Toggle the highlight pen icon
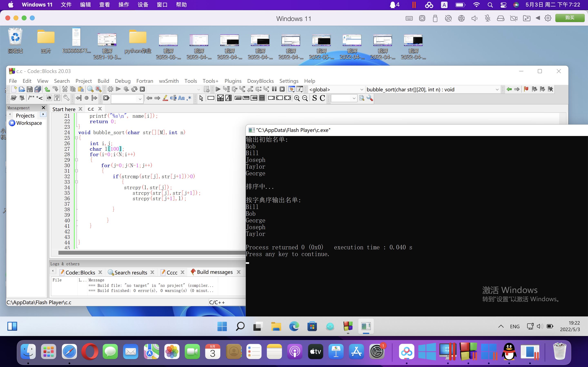588x367 pixels. click(x=165, y=98)
